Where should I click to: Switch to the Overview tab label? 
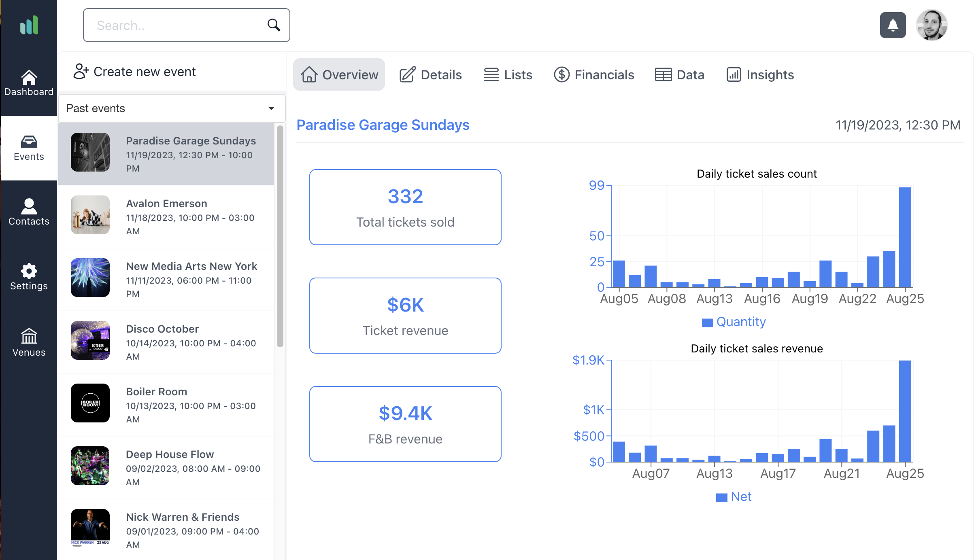tap(350, 74)
